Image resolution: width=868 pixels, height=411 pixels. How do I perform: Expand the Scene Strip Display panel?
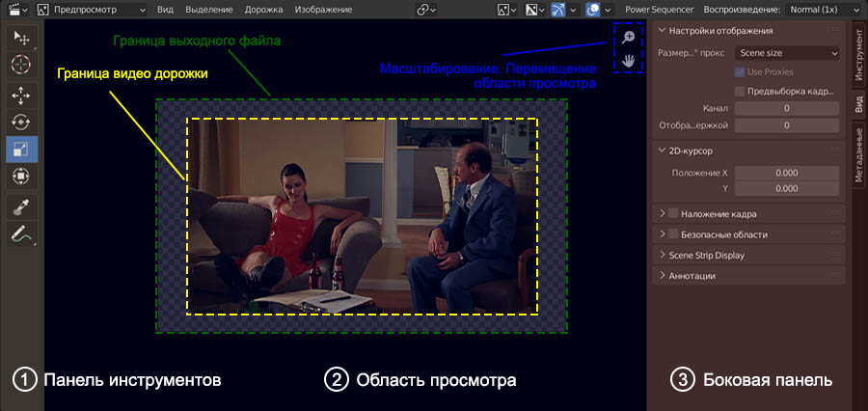coord(662,256)
